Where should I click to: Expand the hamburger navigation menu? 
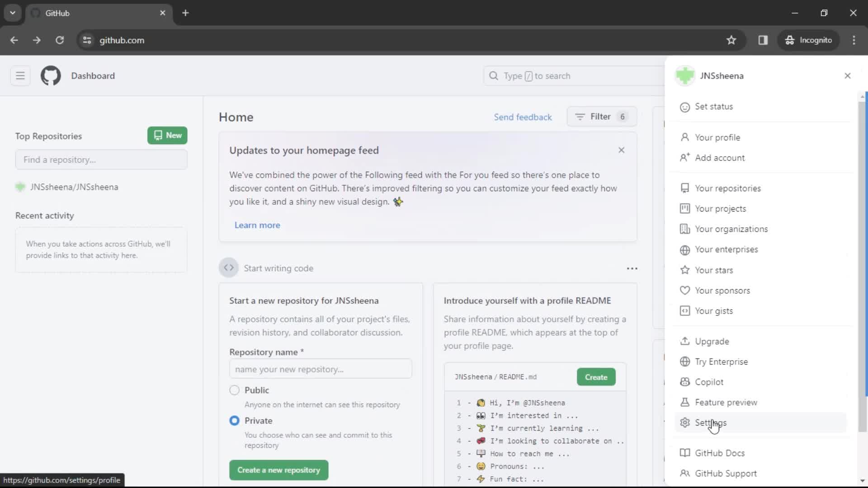20,75
